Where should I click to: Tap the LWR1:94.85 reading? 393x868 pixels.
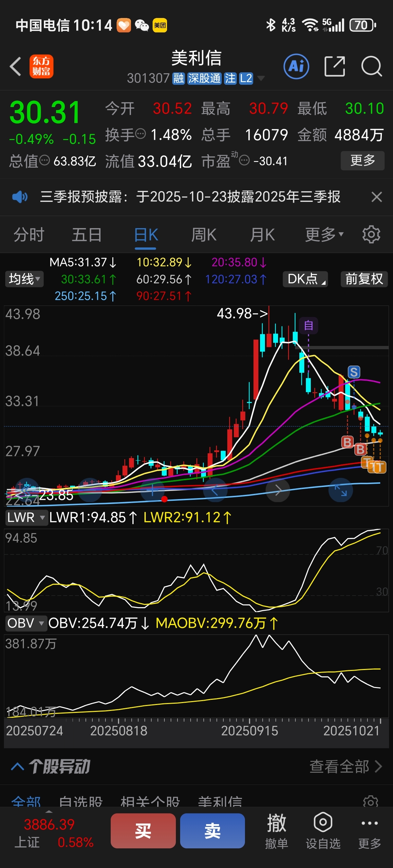[93, 517]
